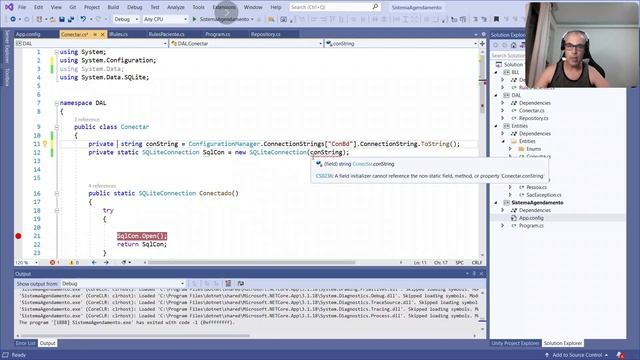Select App.config in Solution Explorer
This screenshot has width=640, height=360.
[x=531, y=218]
